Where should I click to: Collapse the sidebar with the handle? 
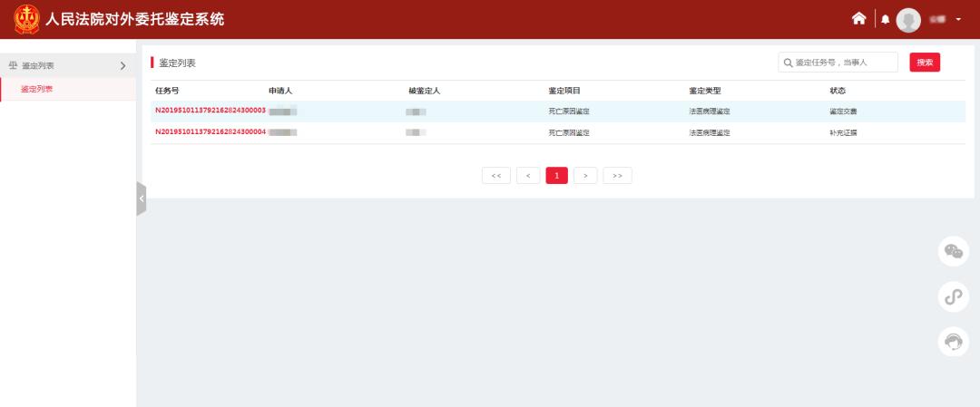click(142, 199)
